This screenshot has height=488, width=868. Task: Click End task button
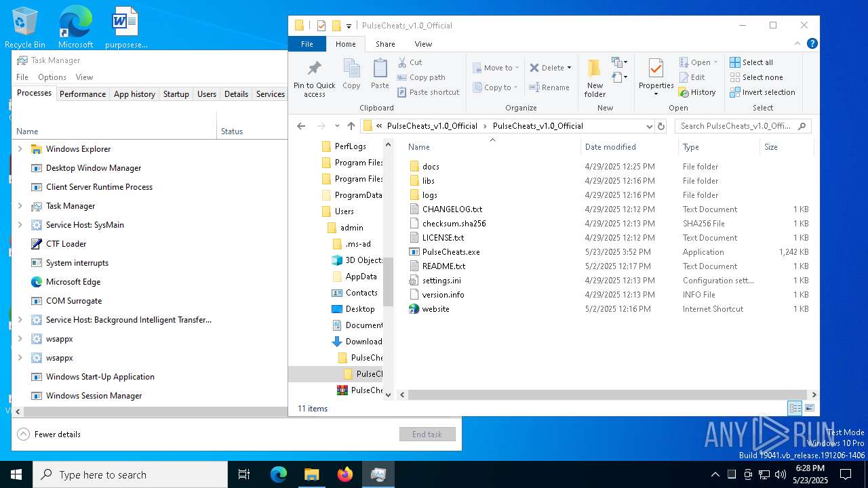[427, 434]
